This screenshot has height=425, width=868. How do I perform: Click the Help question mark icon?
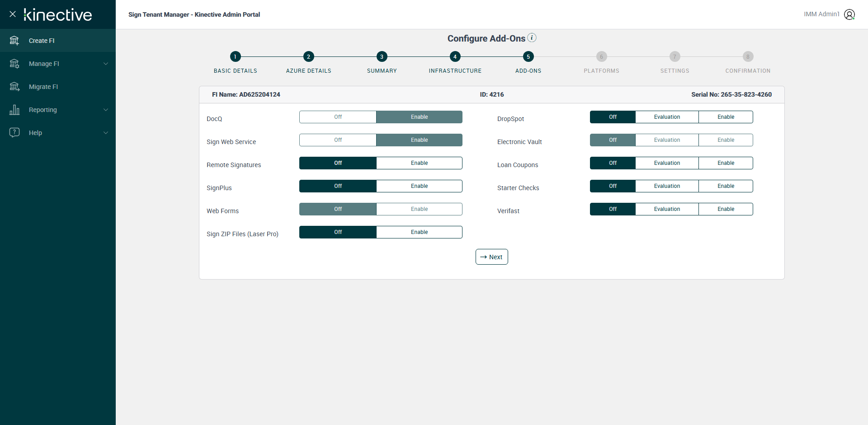pos(14,133)
